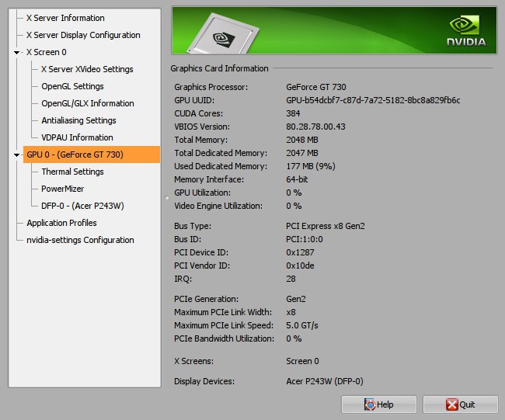The height and width of the screenshot is (420, 505).
Task: Click the GPU chip image in banner
Action: coord(225,35)
